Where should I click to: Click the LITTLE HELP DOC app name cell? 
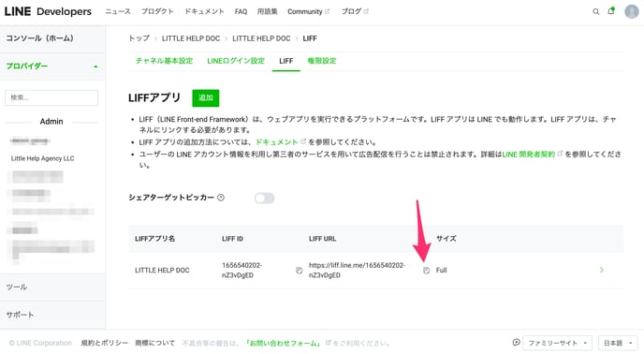click(162, 270)
